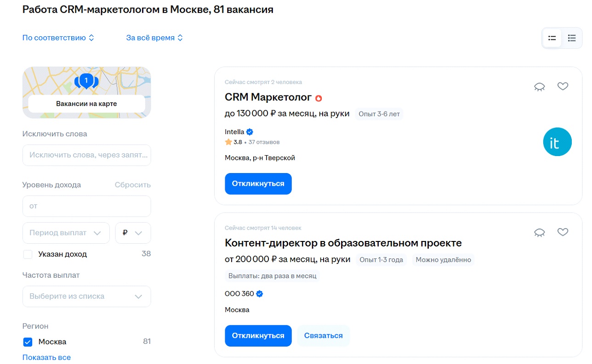Uncheck the Москва region checkbox

tap(28, 342)
